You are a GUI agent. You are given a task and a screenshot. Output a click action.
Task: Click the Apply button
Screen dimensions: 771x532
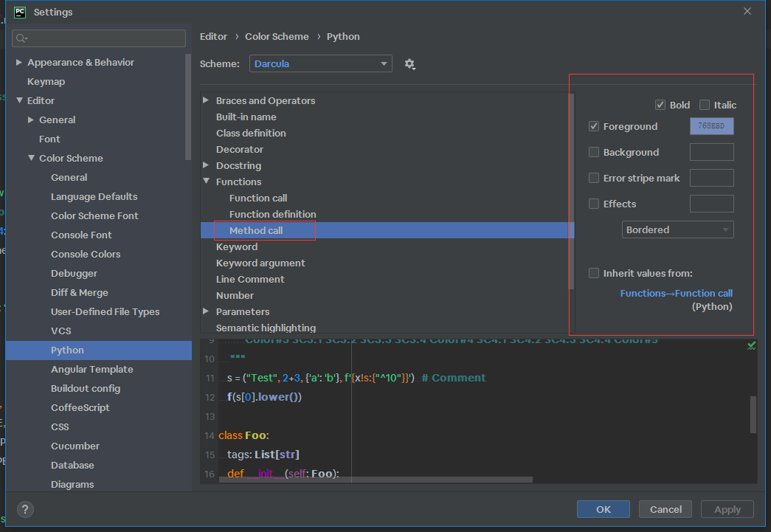click(x=727, y=509)
